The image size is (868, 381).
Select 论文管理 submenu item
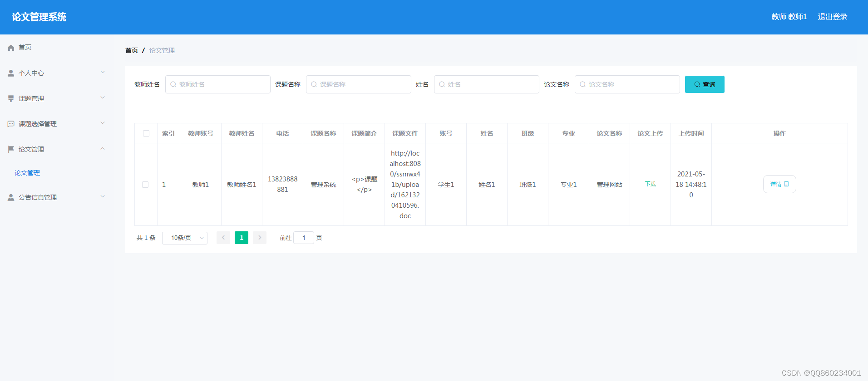27,173
